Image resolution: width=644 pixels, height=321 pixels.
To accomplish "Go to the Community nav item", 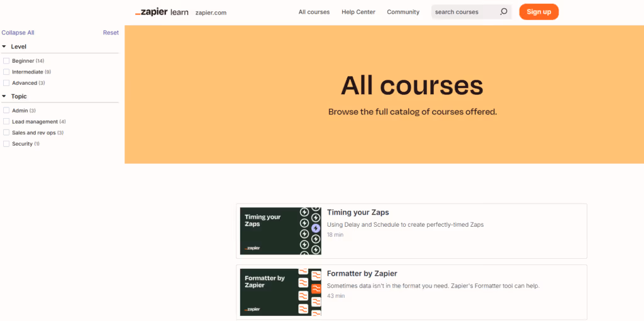I will [403, 12].
